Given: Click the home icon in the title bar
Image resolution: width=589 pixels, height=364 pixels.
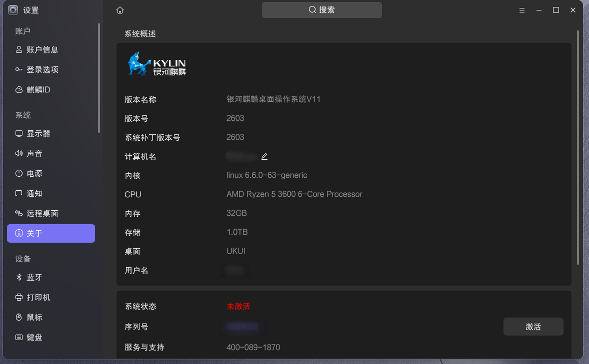Looking at the screenshot, I should click(x=119, y=10).
